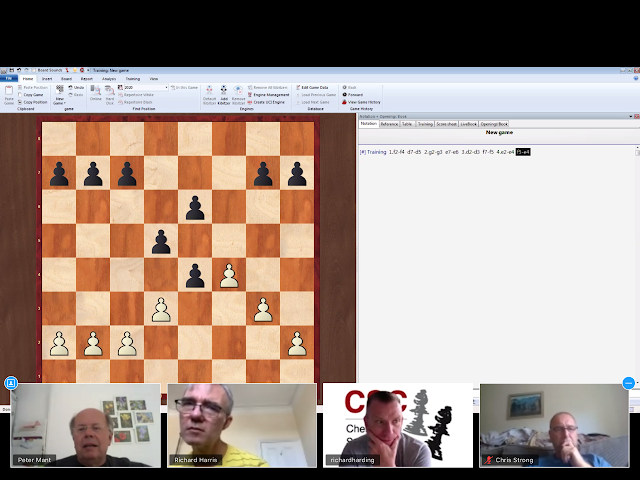This screenshot has width=640, height=480.
Task: Open Engine Management
Action: (x=268, y=95)
